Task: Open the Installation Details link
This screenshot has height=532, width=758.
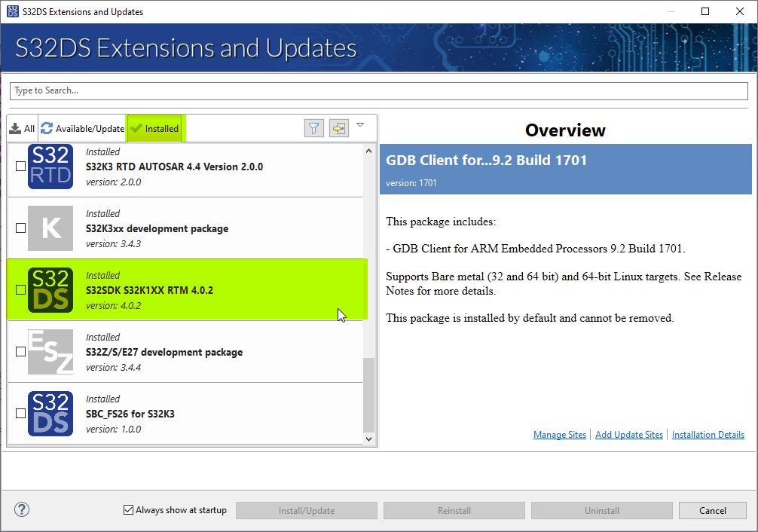Action: (x=708, y=434)
